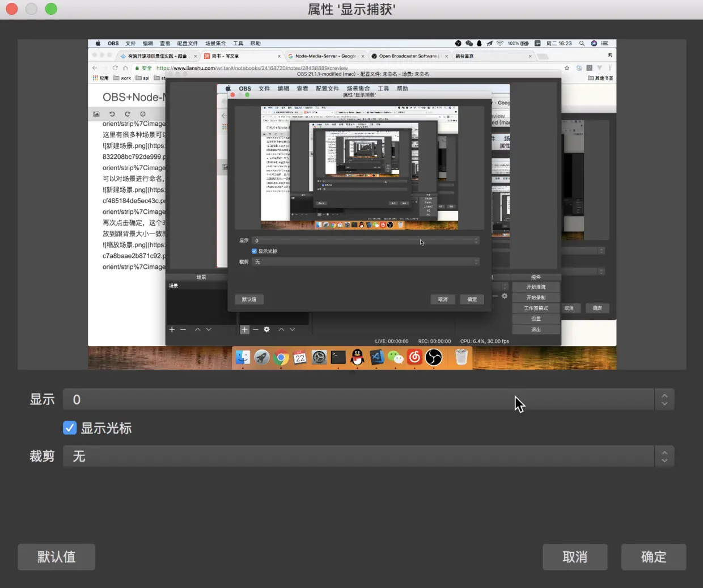Open the outer 编辑 menu in previewed menu bar

tap(148, 44)
